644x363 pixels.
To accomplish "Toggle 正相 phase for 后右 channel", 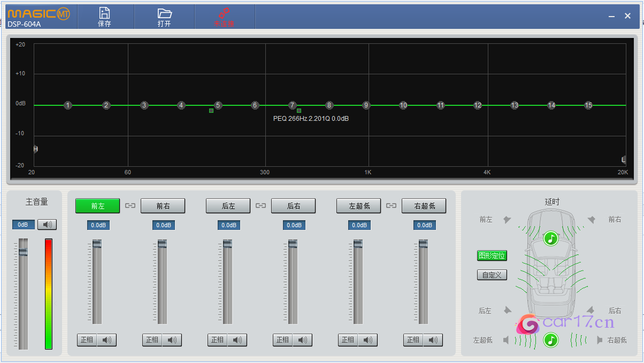I will [282, 339].
